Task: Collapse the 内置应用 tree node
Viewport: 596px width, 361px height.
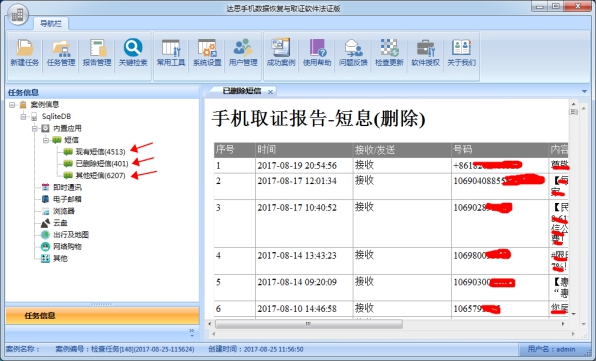Action: pos(35,128)
